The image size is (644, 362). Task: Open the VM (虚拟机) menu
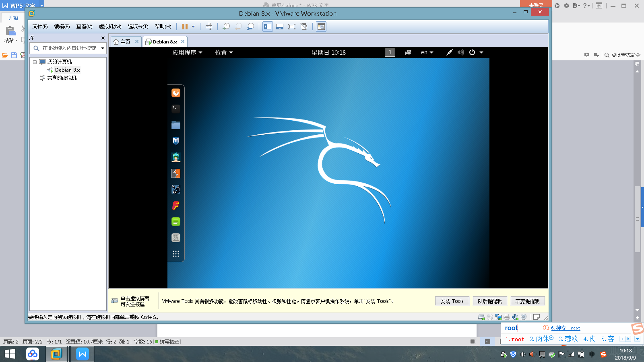pyautogui.click(x=110, y=27)
